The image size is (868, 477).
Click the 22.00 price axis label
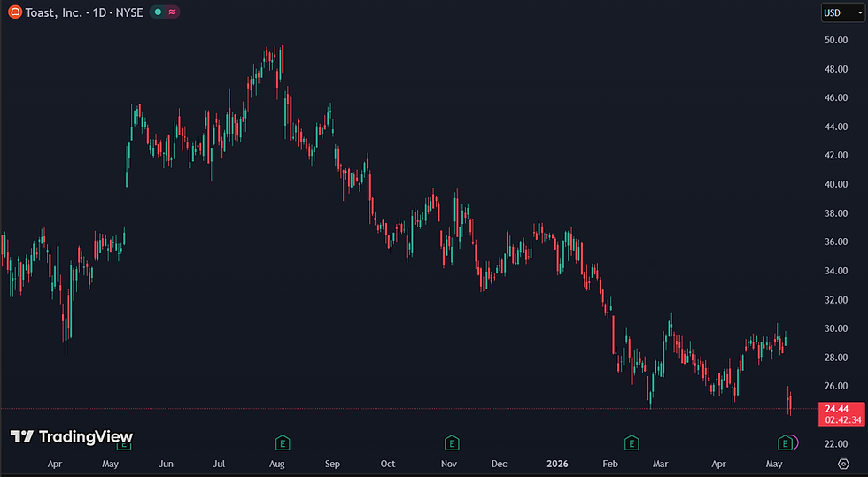836,443
